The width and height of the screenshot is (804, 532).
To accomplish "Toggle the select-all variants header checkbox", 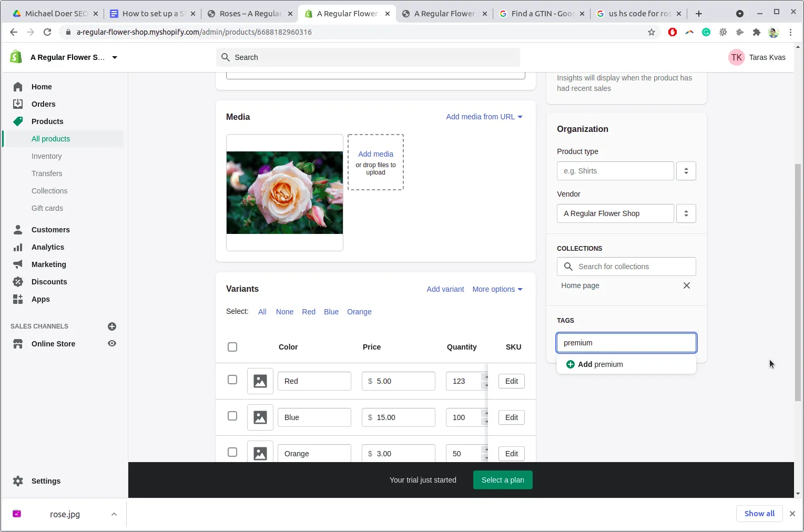I will [x=232, y=347].
